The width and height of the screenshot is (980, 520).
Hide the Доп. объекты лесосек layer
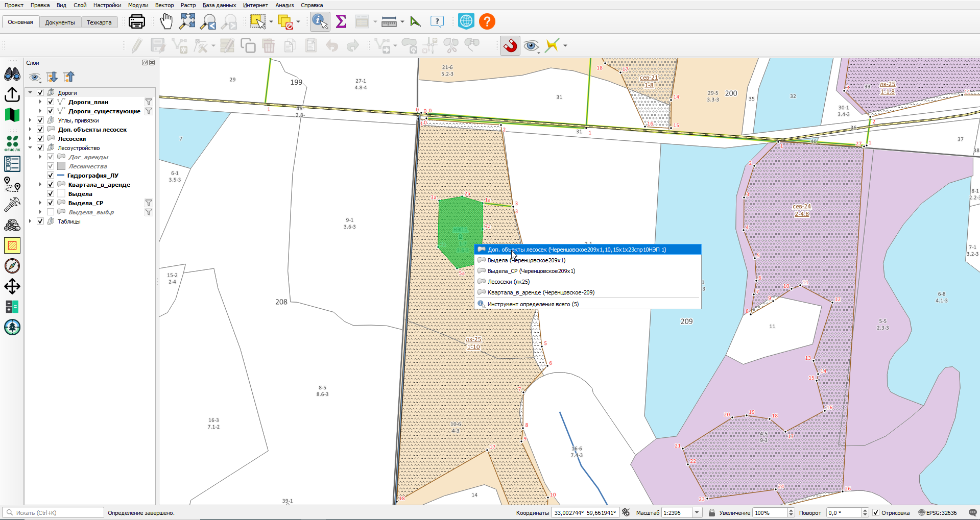click(40, 130)
